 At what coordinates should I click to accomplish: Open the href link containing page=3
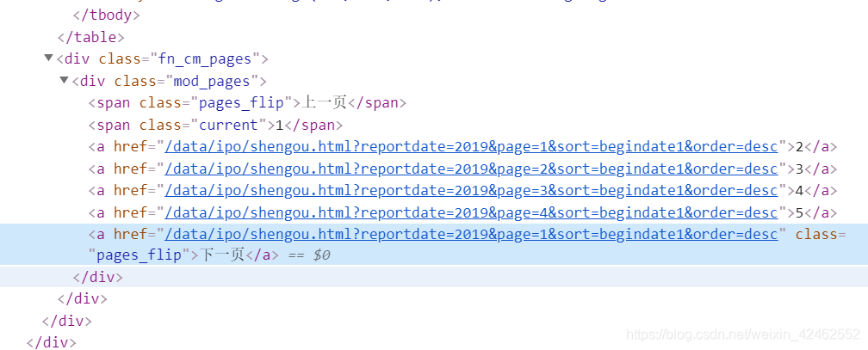471,190
